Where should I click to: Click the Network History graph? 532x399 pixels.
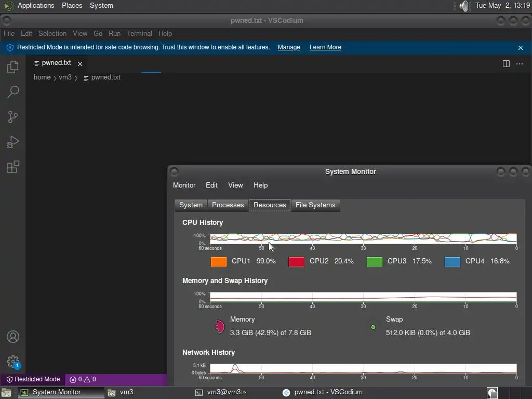click(x=363, y=368)
